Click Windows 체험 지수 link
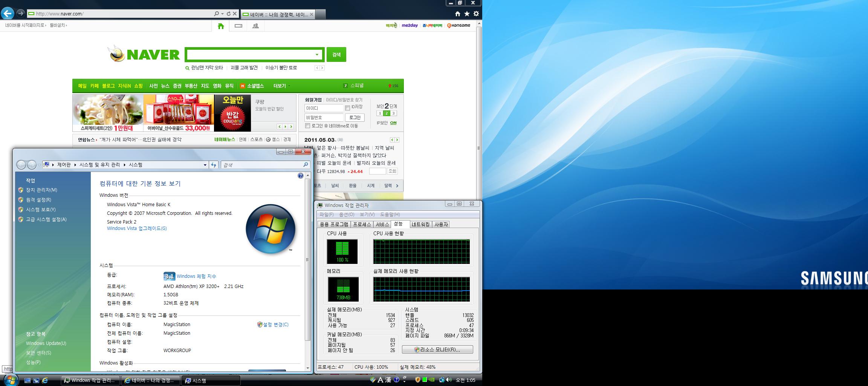 pos(196,276)
